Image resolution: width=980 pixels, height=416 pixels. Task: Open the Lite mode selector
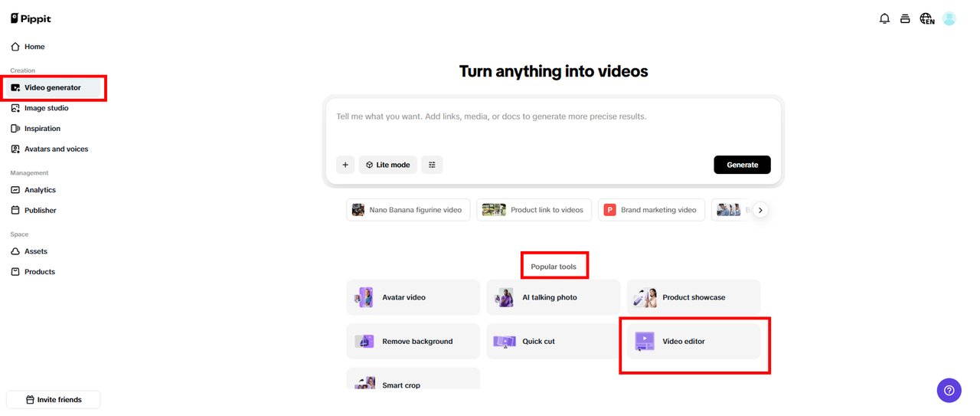pyautogui.click(x=387, y=165)
